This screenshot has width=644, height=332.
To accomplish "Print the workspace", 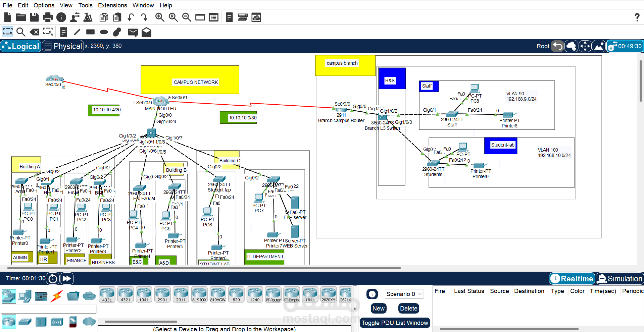I will (48, 17).
